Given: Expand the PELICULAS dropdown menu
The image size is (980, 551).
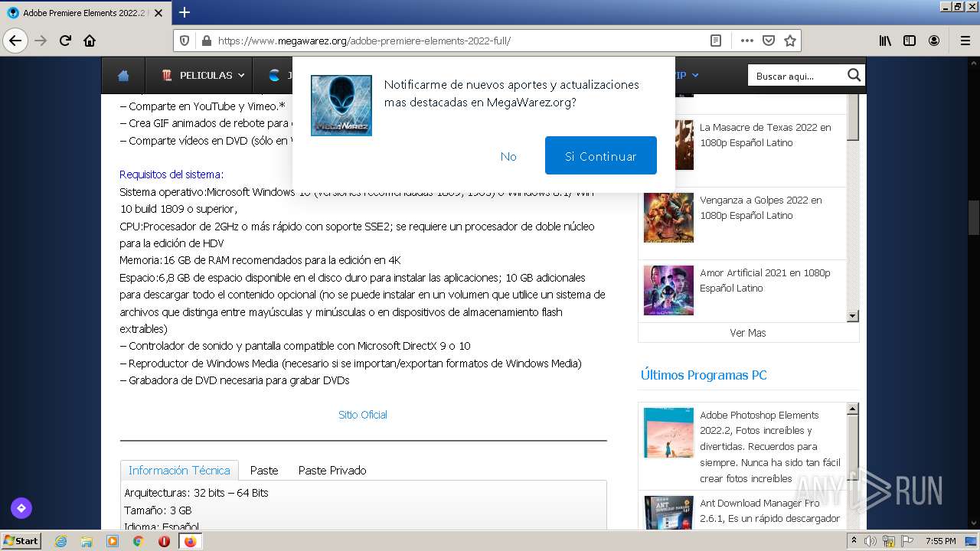Looking at the screenshot, I should 203,76.
